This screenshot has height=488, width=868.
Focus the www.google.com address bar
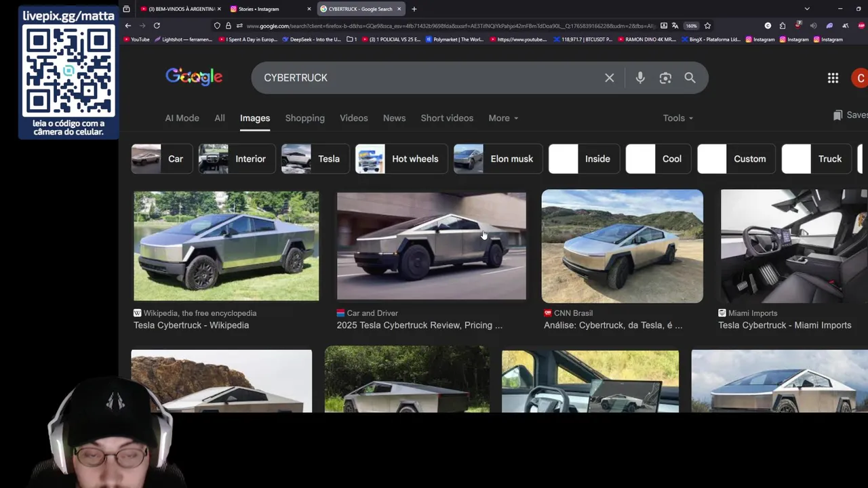point(450,26)
